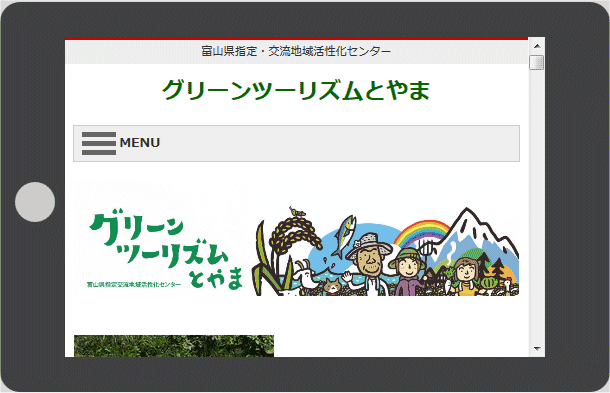Click the scrollbar up arrow
The image size is (610, 393).
537,46
